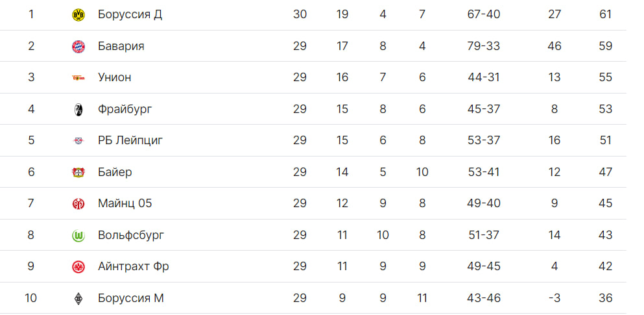Click the RB Leipzig logo icon
644x315 pixels.
(x=78, y=141)
